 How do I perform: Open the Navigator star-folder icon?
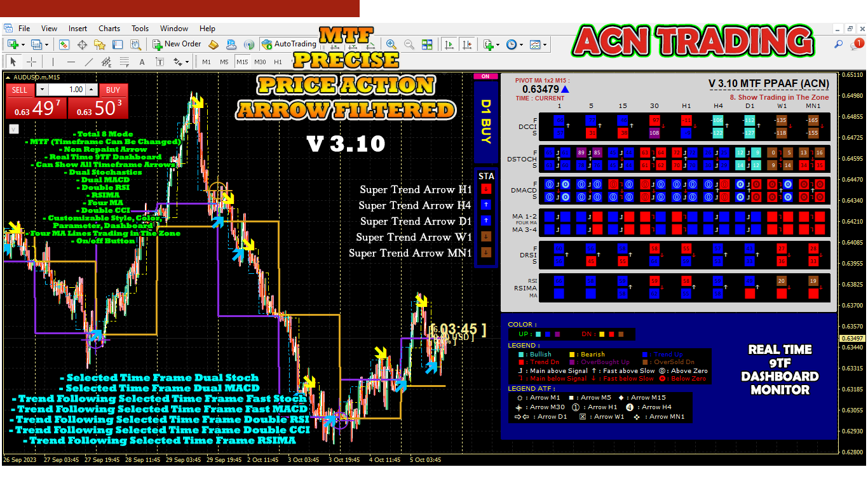pyautogui.click(x=100, y=44)
